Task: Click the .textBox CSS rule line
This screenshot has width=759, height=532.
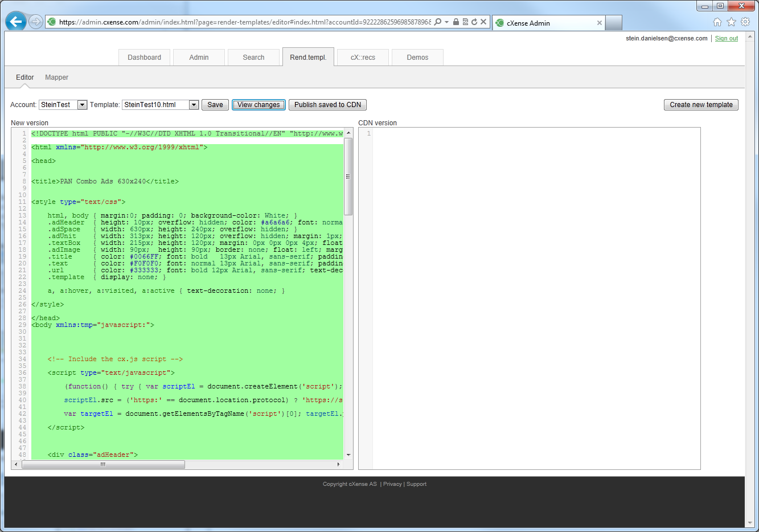Action: click(x=195, y=243)
